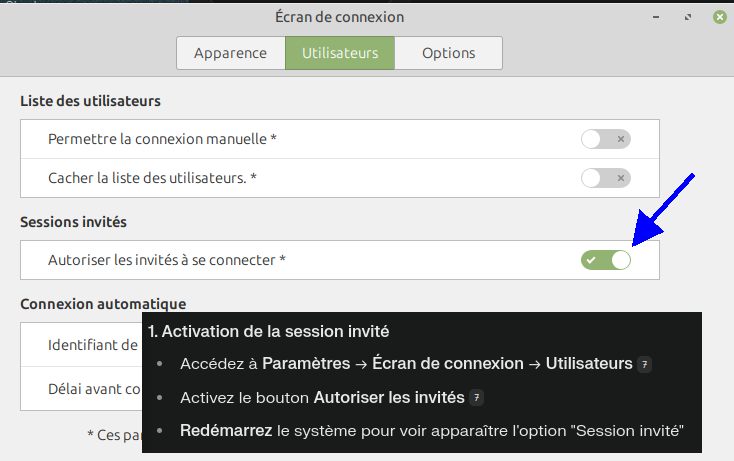
Task: Open the Options tab
Action: [x=448, y=53]
